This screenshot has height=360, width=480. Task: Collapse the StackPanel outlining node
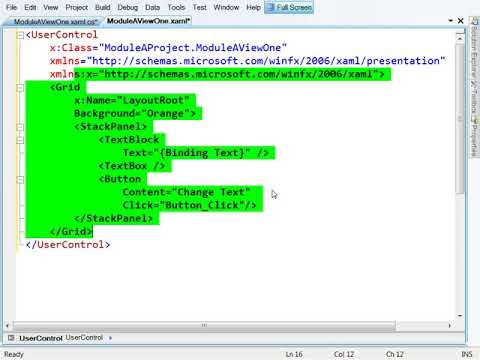click(x=20, y=127)
